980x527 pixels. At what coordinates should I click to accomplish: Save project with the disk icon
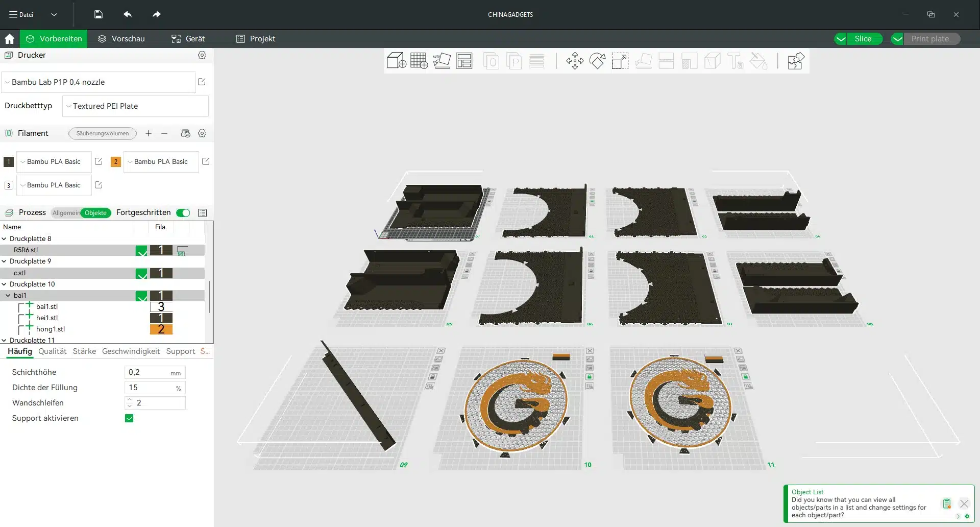[x=99, y=14]
